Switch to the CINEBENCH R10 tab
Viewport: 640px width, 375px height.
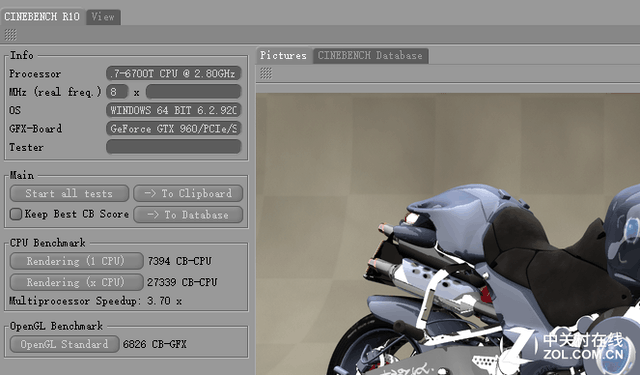click(x=42, y=17)
